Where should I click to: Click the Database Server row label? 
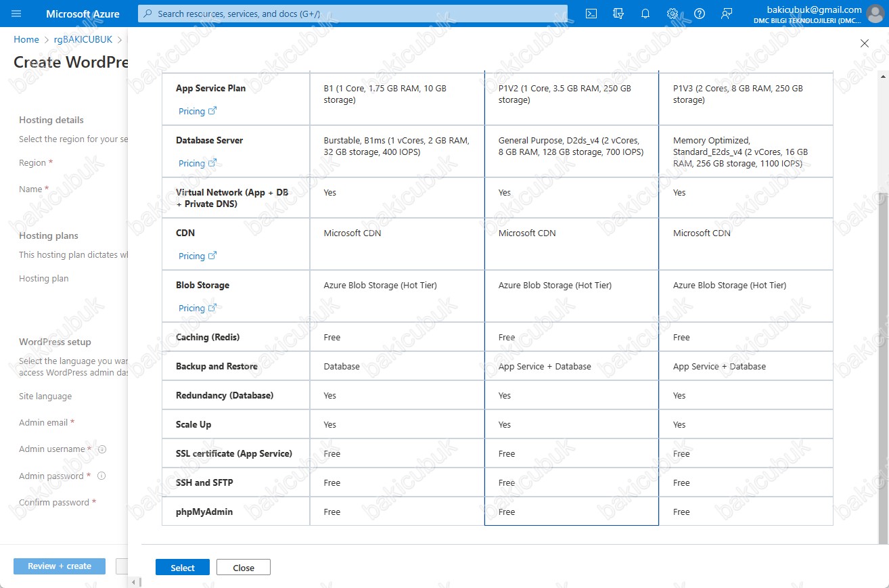pyautogui.click(x=209, y=140)
